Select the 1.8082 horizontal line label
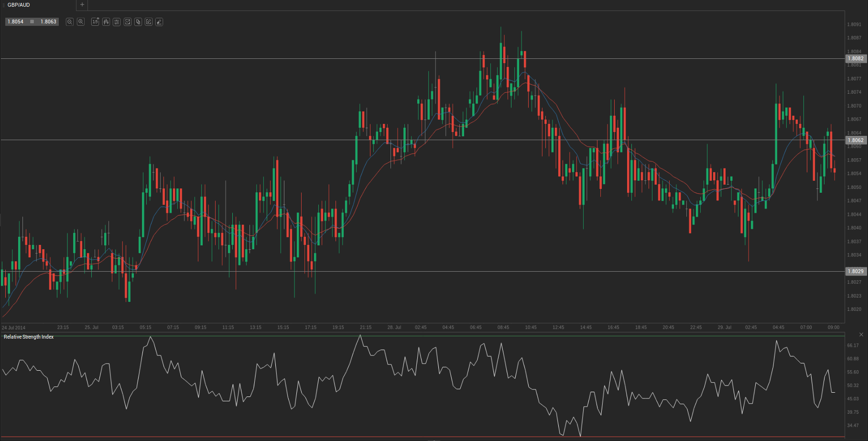Image resolution: width=868 pixels, height=441 pixels. (856, 59)
